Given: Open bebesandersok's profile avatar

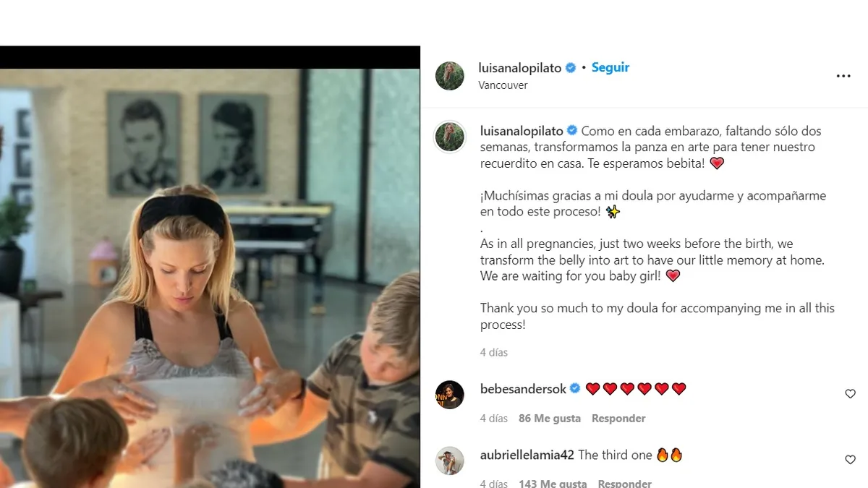Looking at the screenshot, I should (449, 395).
